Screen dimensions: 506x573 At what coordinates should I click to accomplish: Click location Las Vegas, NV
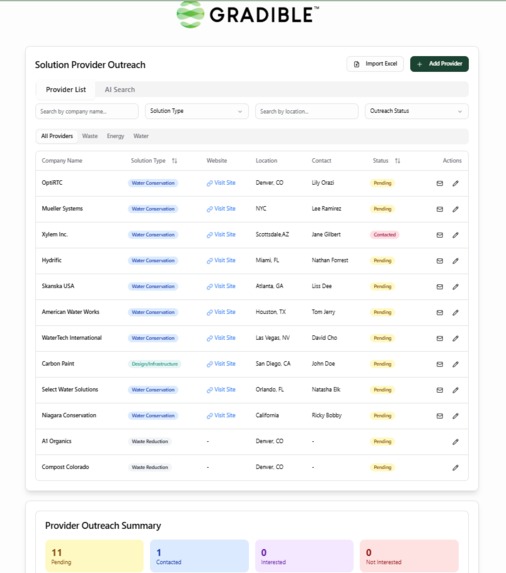(273, 338)
